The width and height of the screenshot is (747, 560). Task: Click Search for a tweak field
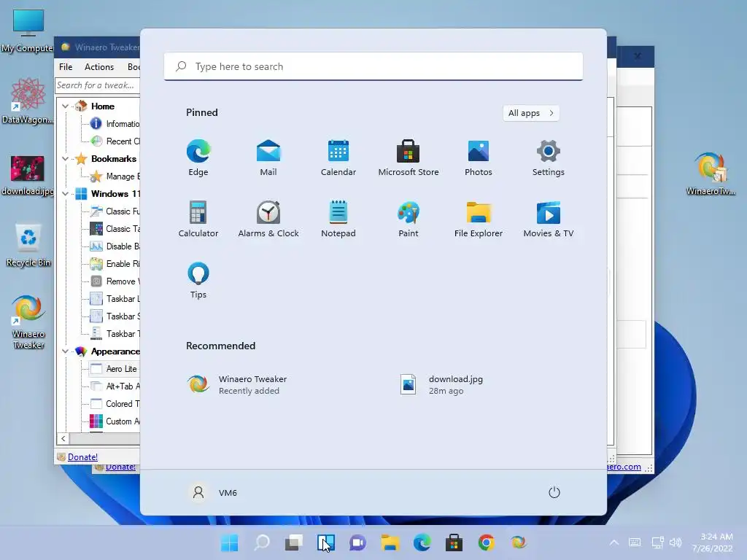[98, 85]
